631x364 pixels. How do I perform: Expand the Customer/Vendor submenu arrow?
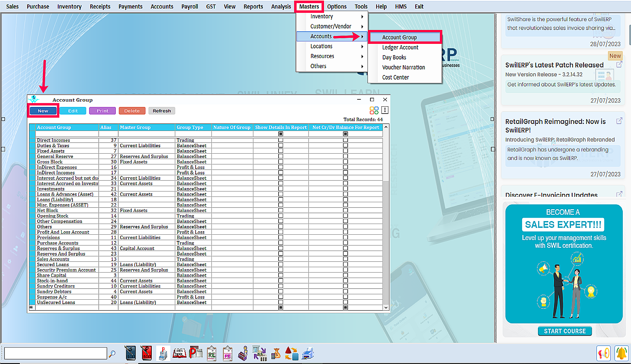pos(362,26)
